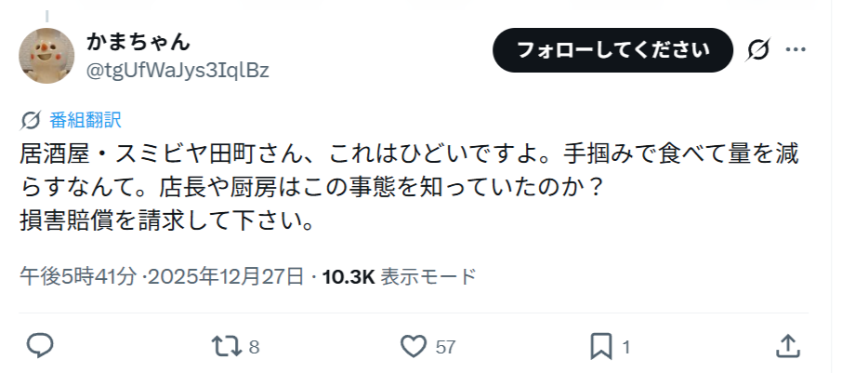Click the share upload icon
The image size is (868, 373).
click(x=788, y=347)
